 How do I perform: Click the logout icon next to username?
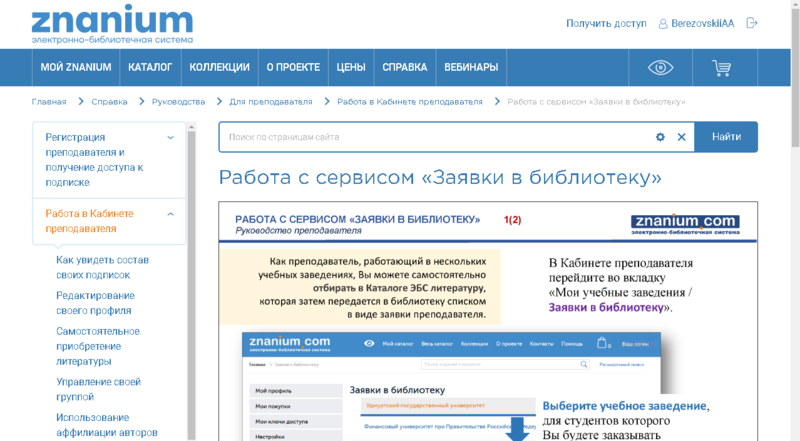(x=752, y=23)
